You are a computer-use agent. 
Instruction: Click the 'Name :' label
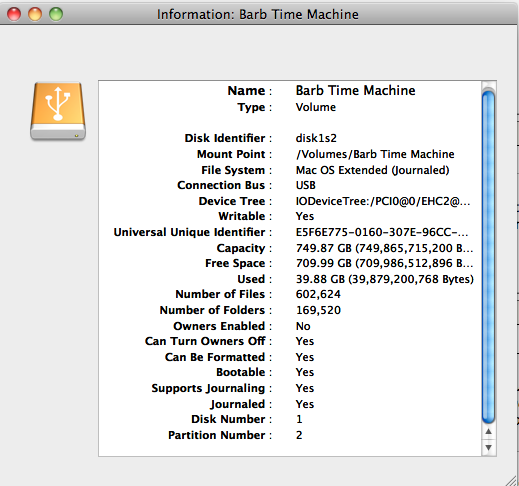pyautogui.click(x=250, y=91)
